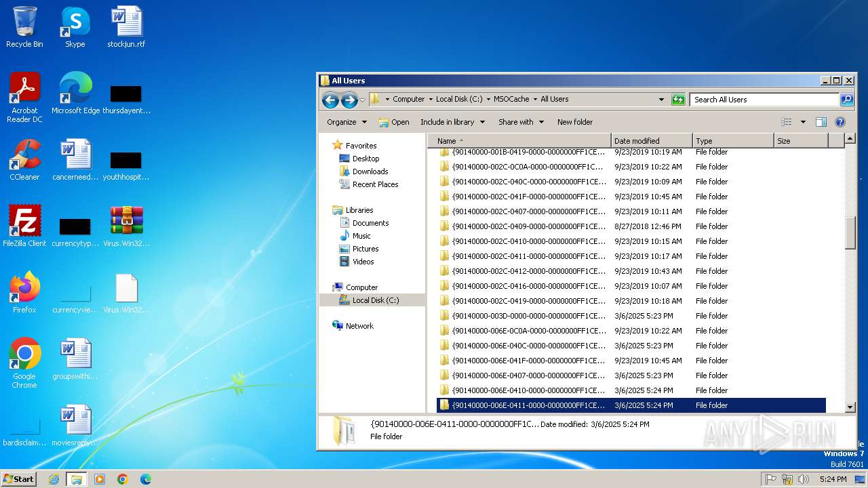The image size is (868, 488).
Task: Click New folder button
Action: 575,122
